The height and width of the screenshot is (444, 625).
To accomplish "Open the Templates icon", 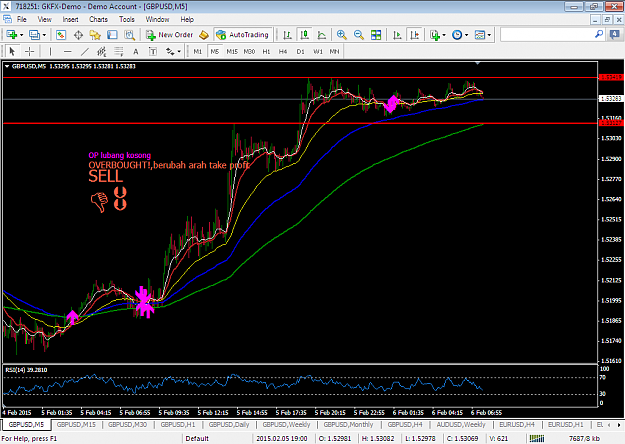I will point(480,35).
